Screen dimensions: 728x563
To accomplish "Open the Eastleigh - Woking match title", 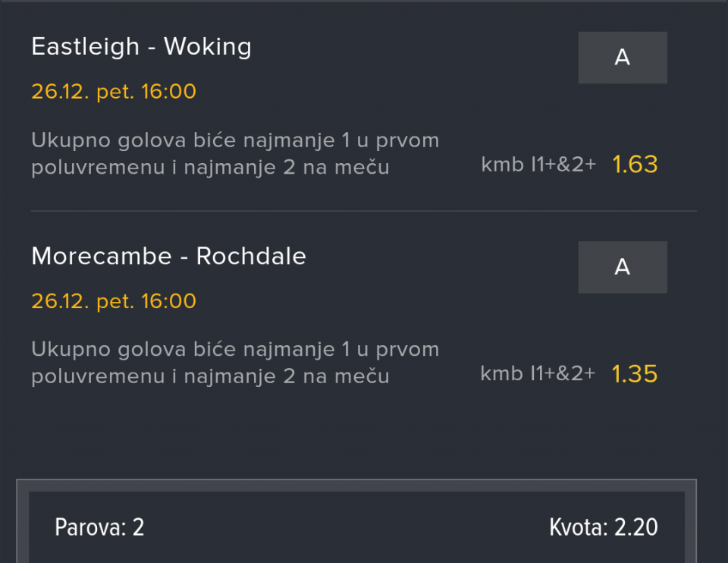I will pyautogui.click(x=141, y=47).
